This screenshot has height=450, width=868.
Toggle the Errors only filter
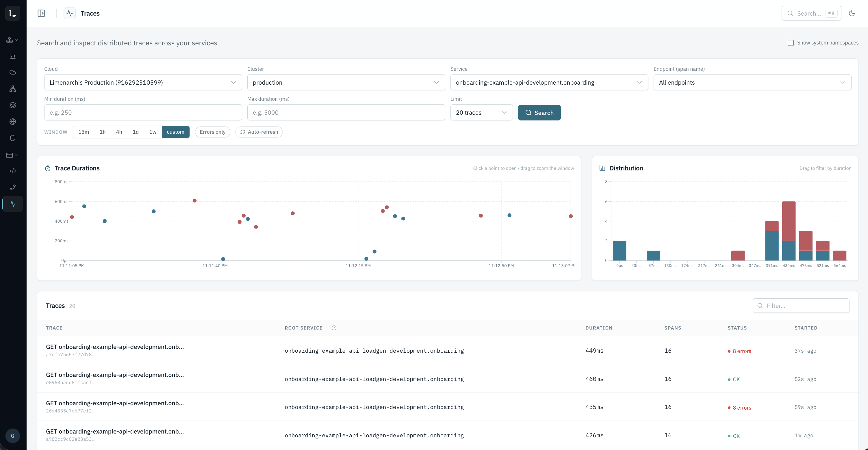212,132
